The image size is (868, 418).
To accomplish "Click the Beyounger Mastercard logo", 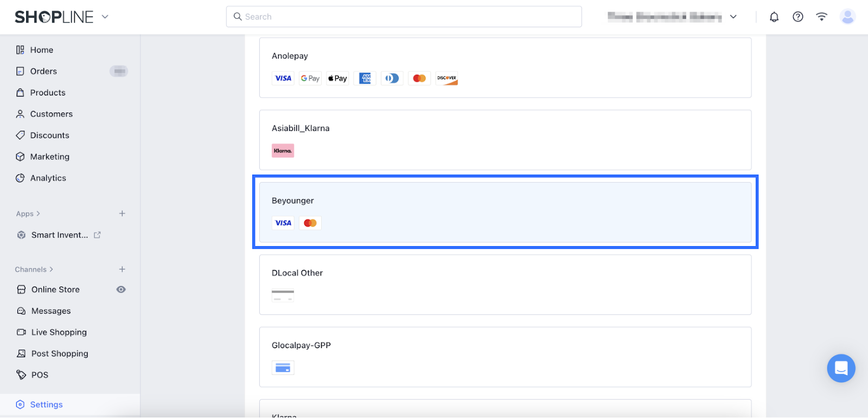I will pyautogui.click(x=310, y=223).
